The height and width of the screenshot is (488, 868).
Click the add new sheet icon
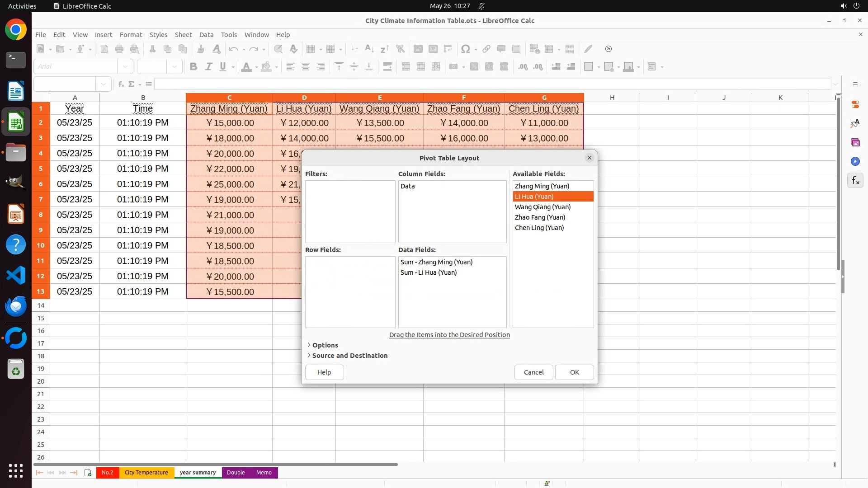pyautogui.click(x=88, y=473)
